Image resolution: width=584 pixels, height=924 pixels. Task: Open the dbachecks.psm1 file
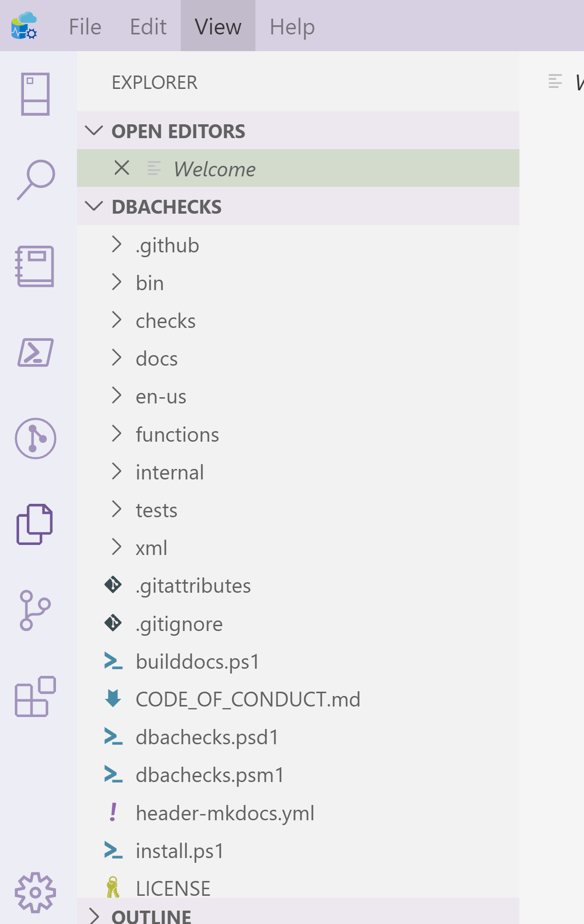[x=209, y=775]
